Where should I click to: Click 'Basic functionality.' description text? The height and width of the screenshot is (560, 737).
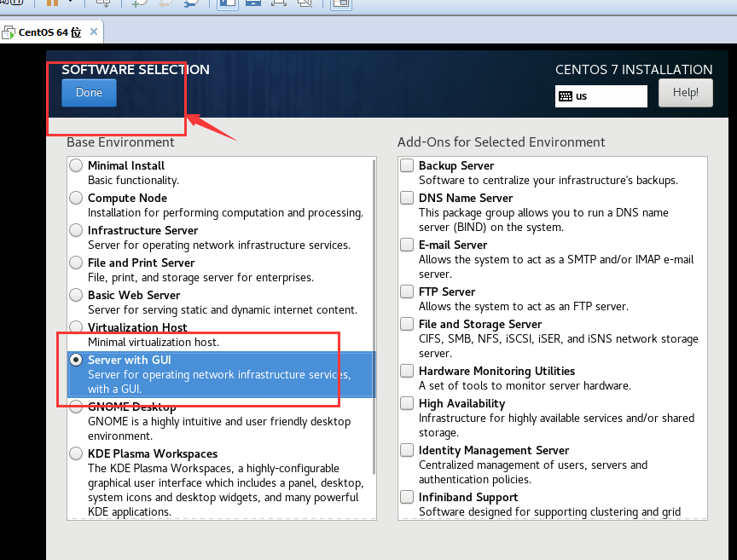133,181
